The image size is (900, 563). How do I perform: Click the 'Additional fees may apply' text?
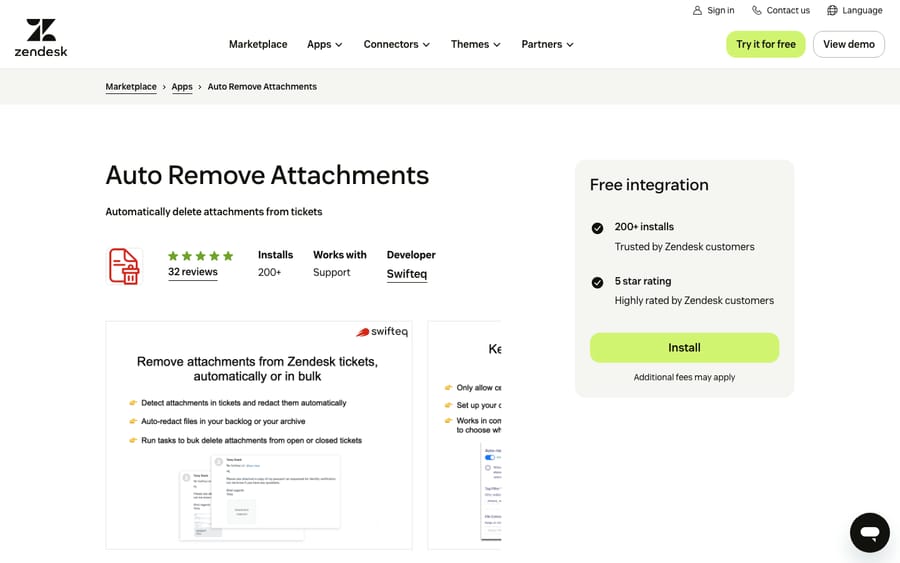[684, 377]
